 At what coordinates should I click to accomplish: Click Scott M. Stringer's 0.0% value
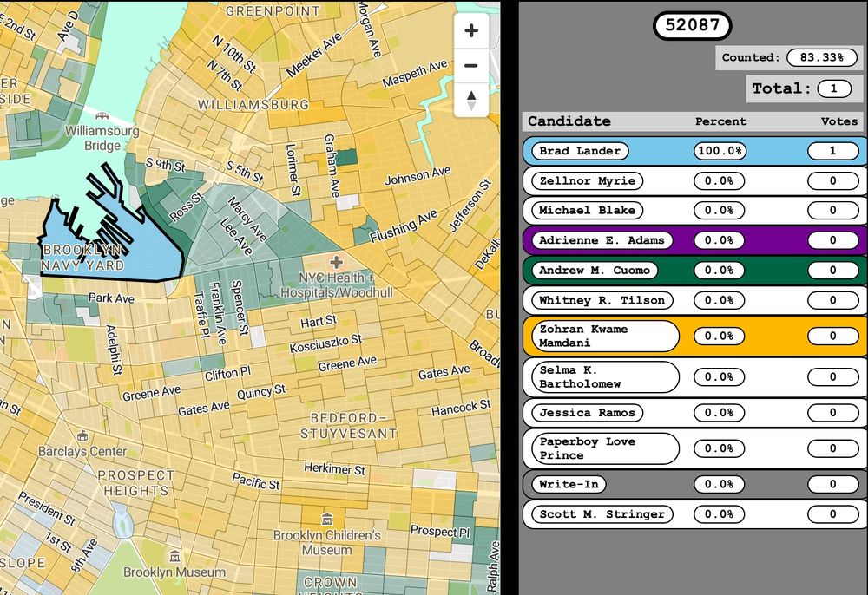tap(719, 514)
